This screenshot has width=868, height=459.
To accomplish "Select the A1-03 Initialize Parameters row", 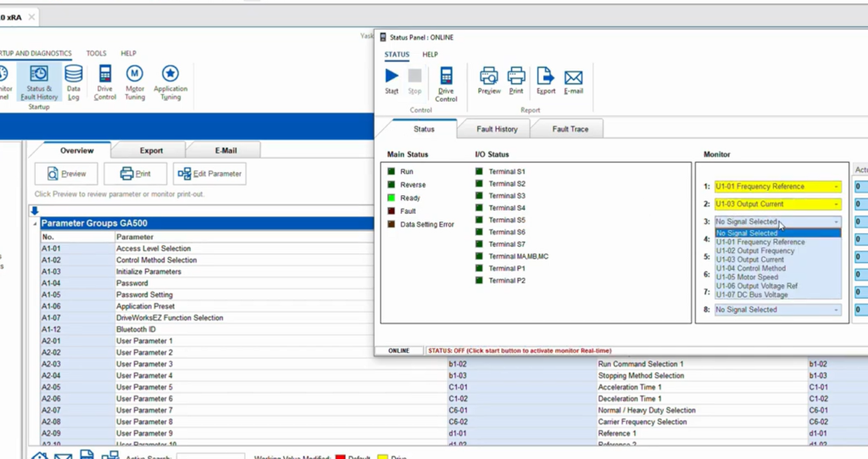I will click(x=148, y=271).
